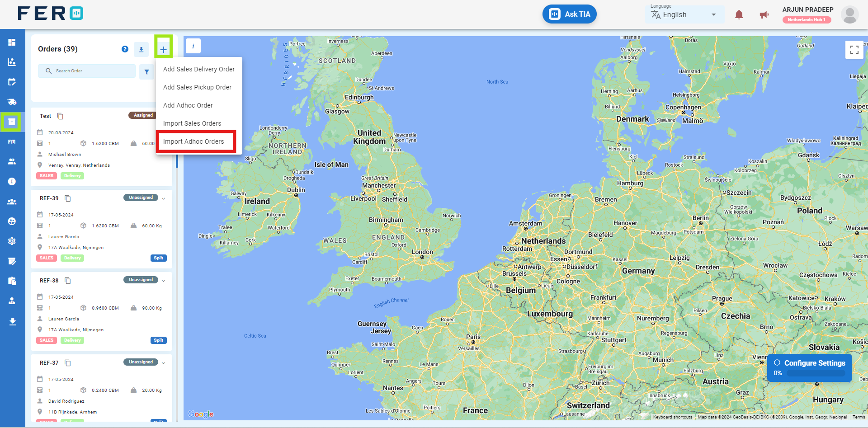Open the palette circle sidebar icon
This screenshot has height=428, width=868.
pyautogui.click(x=12, y=221)
